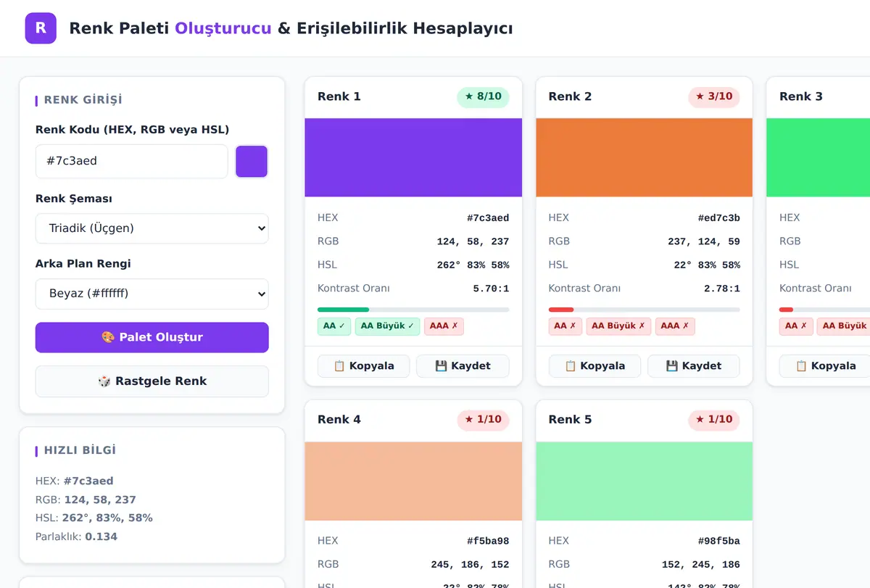Viewport: 870px width, 588px height.
Task: Click the RENK GİRİŞİ section heading
Action: coord(83,100)
